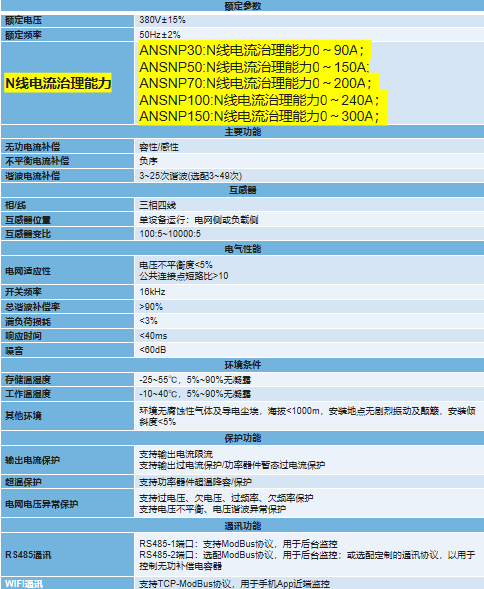Select the '总谐波补偿率' label
Image resolution: width=484 pixels, height=589 pixels.
[x=32, y=307]
